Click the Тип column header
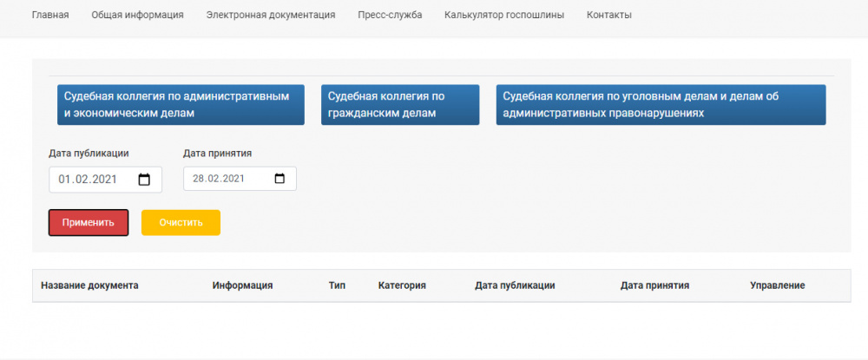868x360 pixels. (x=337, y=285)
